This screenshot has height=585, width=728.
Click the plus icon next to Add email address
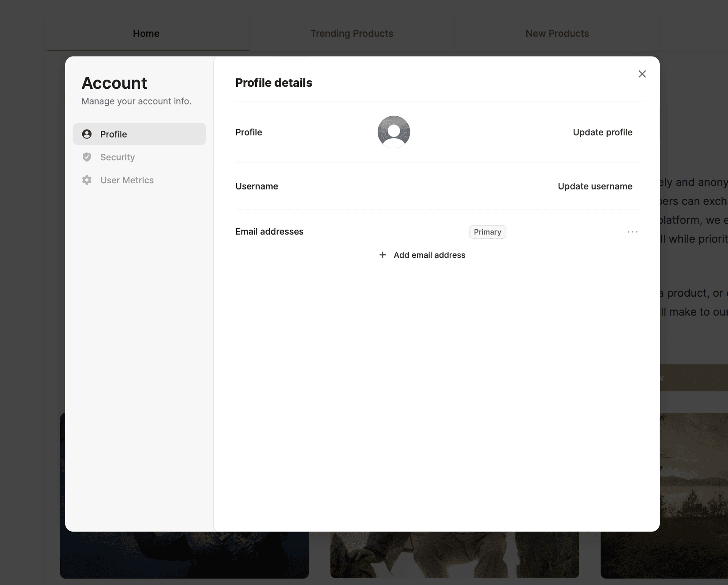click(383, 255)
